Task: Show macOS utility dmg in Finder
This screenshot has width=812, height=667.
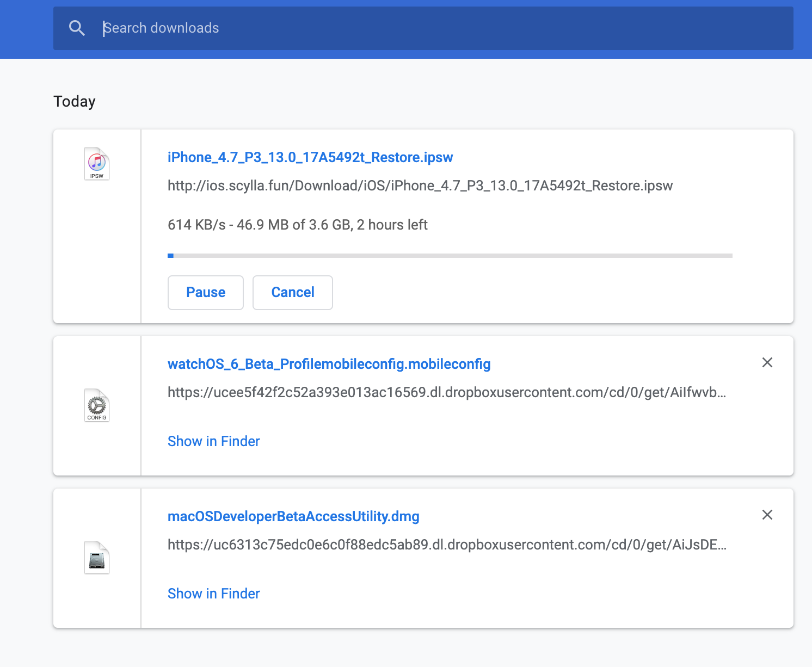Action: tap(214, 594)
